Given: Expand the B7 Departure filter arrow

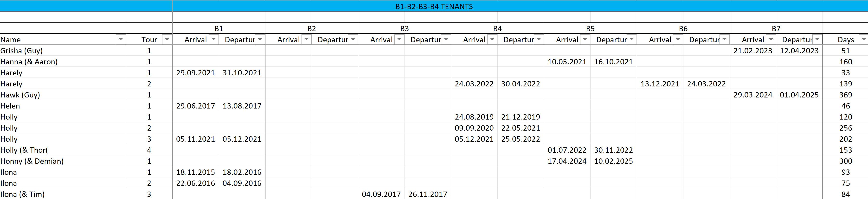Looking at the screenshot, I should (817, 40).
